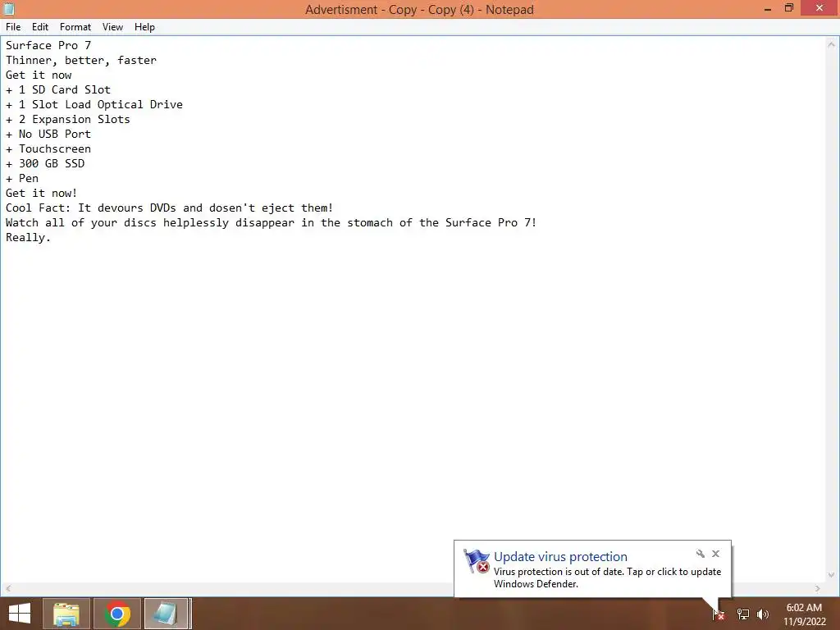The height and width of the screenshot is (630, 840).
Task: Open the Format menu
Action: [x=75, y=27]
